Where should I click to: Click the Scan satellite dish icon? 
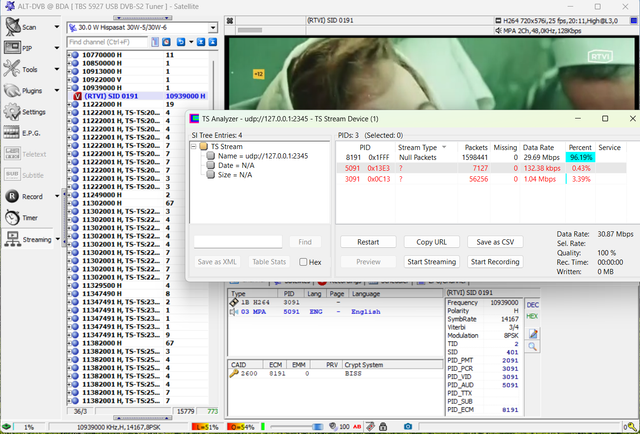point(12,27)
